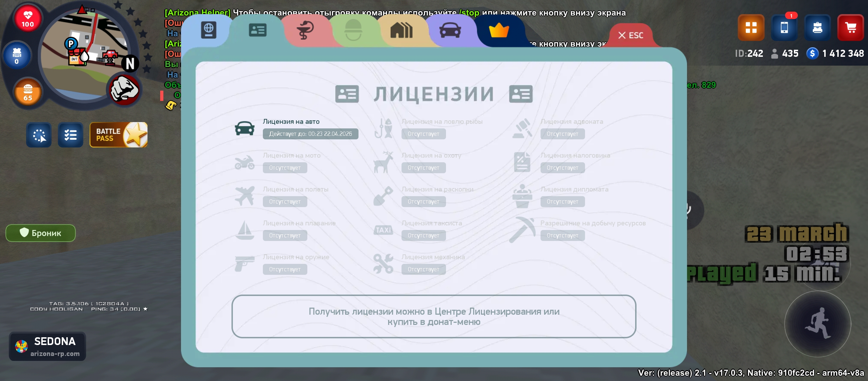Open the phone icon with notification
Image resolution: width=868 pixels, height=381 pixels.
click(784, 28)
